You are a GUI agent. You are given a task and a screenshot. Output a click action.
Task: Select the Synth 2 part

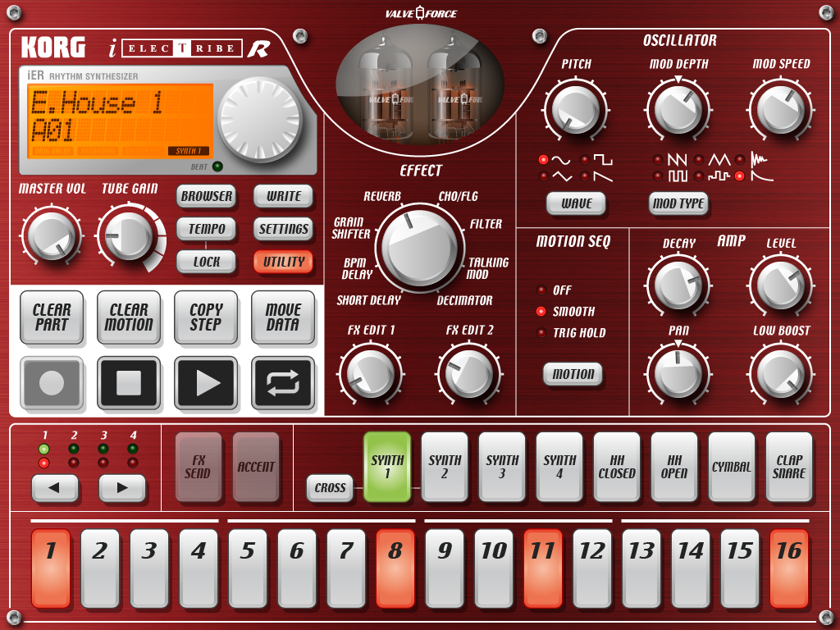[x=445, y=467]
